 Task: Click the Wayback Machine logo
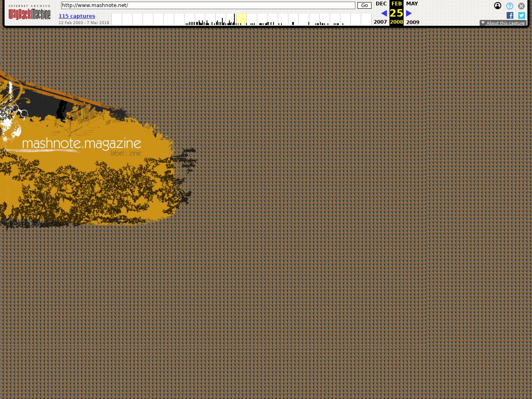[x=30, y=13]
